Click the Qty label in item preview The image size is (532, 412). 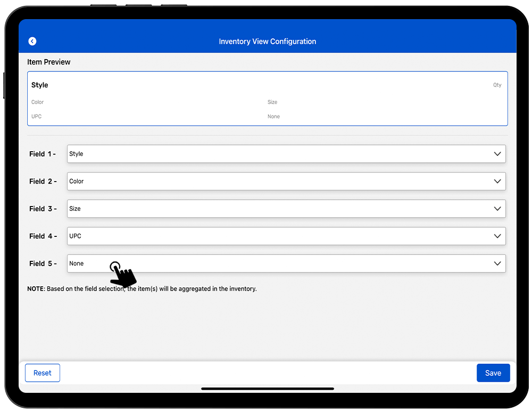[497, 85]
